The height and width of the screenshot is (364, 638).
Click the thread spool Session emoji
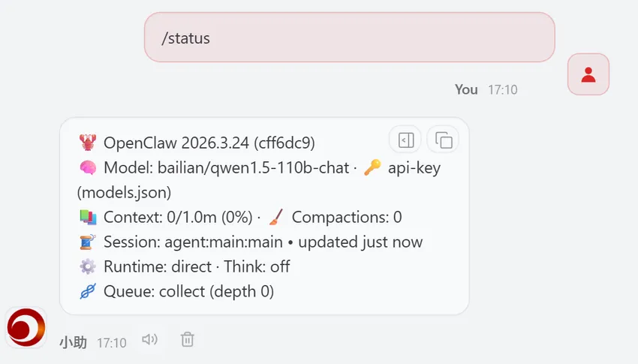[x=88, y=242]
